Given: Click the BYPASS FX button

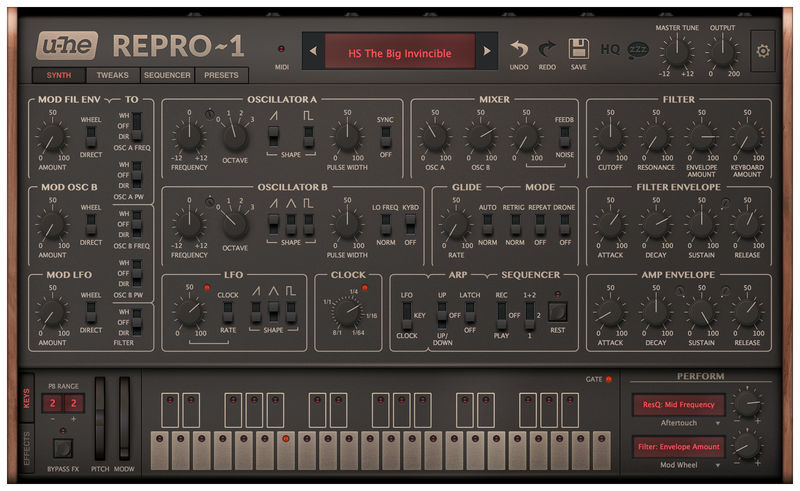Looking at the screenshot, I should click(63, 449).
